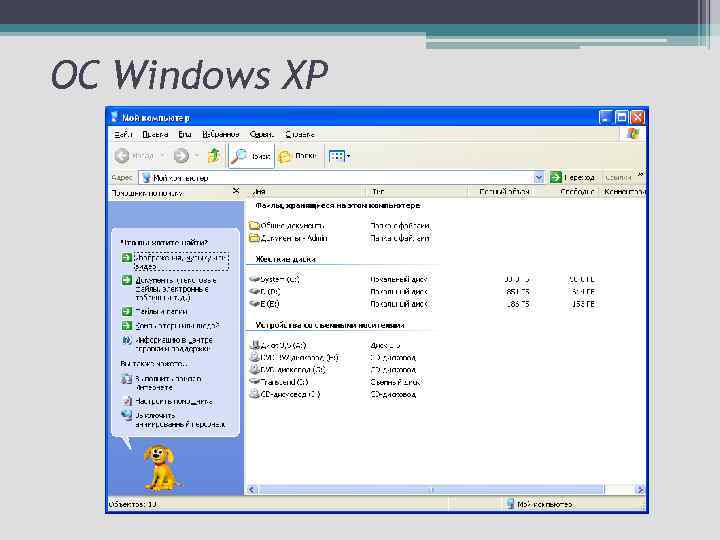Click the Search the Internet icon
720x540 pixels.
127,379
